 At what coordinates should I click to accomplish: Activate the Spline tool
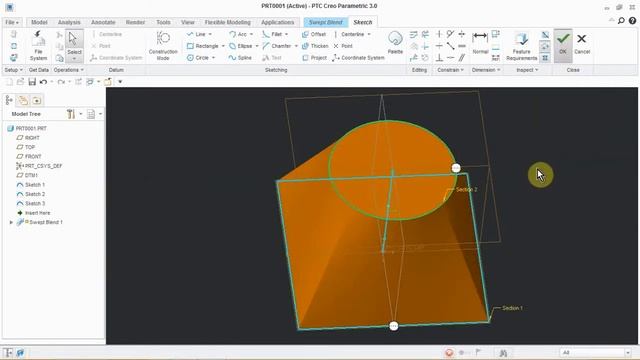click(x=240, y=58)
